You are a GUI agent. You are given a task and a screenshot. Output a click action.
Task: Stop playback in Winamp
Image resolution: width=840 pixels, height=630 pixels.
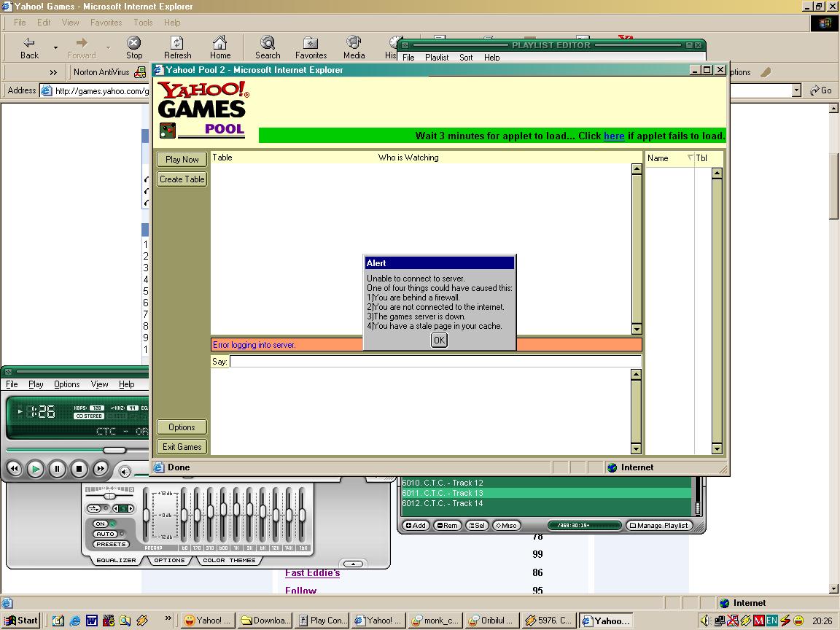79,470
